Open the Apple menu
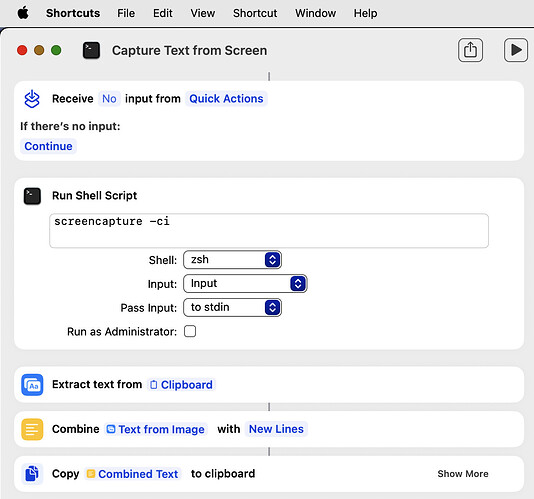534x499 pixels. coord(23,13)
